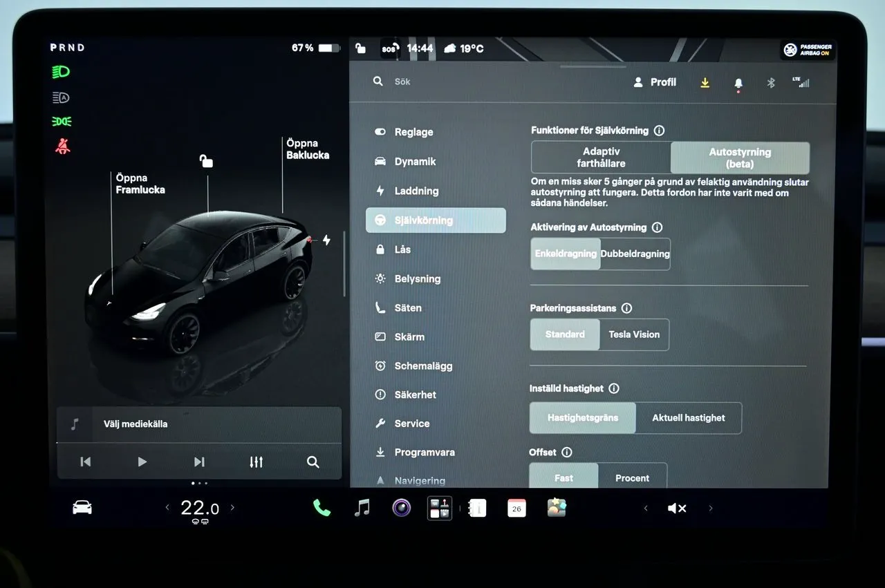Select Hastighetsgräns speed option
This screenshot has width=885, height=588.
[x=583, y=418]
